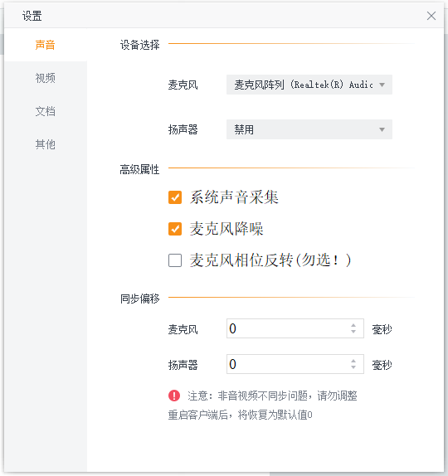
Task: Focus the 麦克风 offset input field
Action: 295,328
